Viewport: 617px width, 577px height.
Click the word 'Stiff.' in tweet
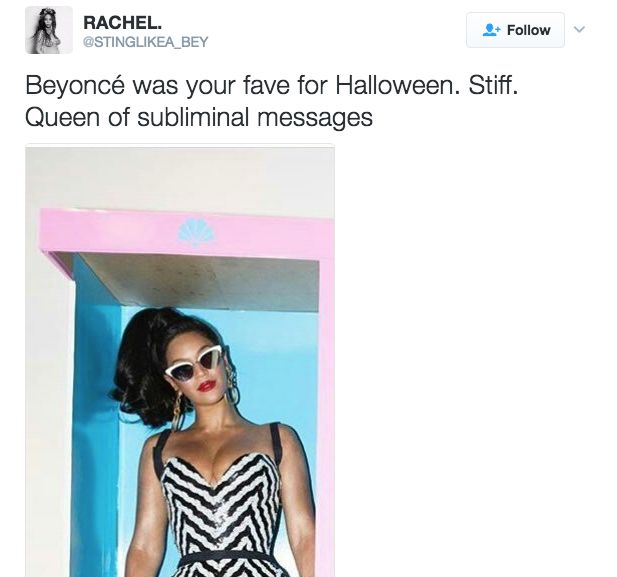pyautogui.click(x=493, y=85)
